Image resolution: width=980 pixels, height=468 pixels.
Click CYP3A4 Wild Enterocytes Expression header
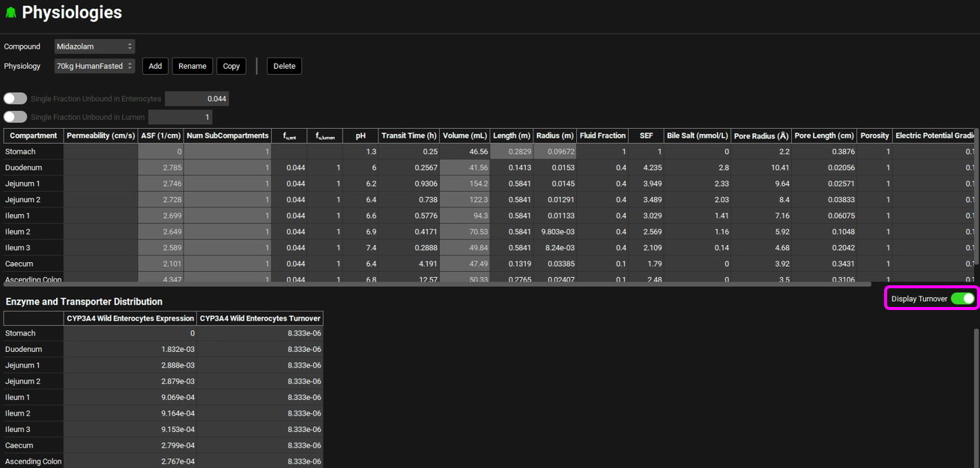[130, 318]
